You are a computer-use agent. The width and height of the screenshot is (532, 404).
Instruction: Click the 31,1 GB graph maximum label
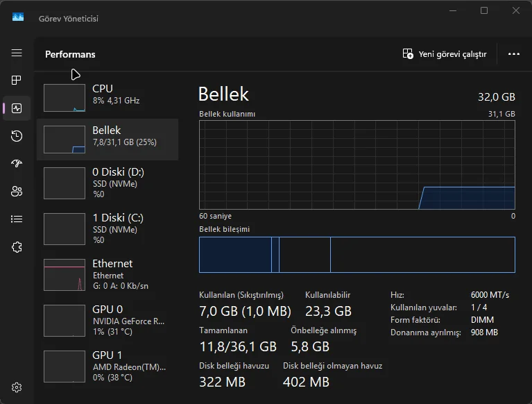point(501,114)
